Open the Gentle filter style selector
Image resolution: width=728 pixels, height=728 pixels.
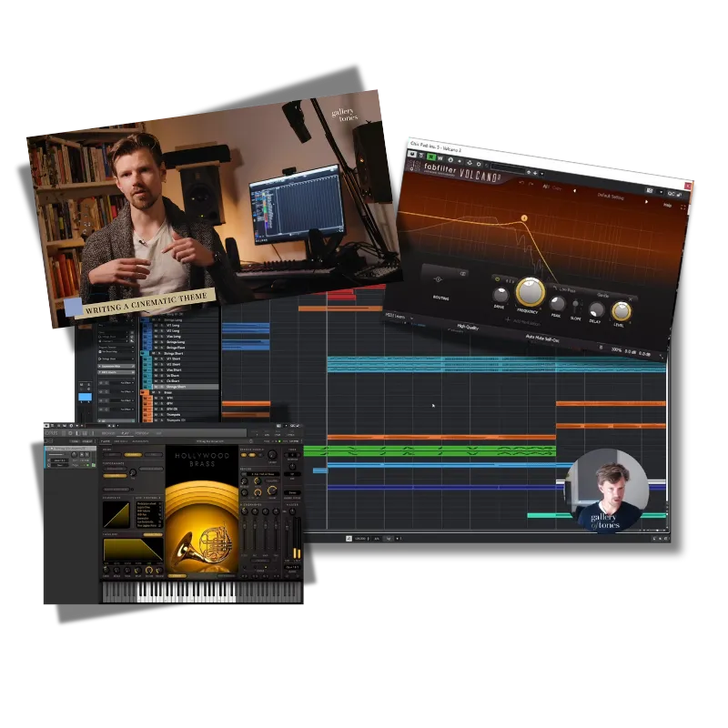[x=602, y=295]
